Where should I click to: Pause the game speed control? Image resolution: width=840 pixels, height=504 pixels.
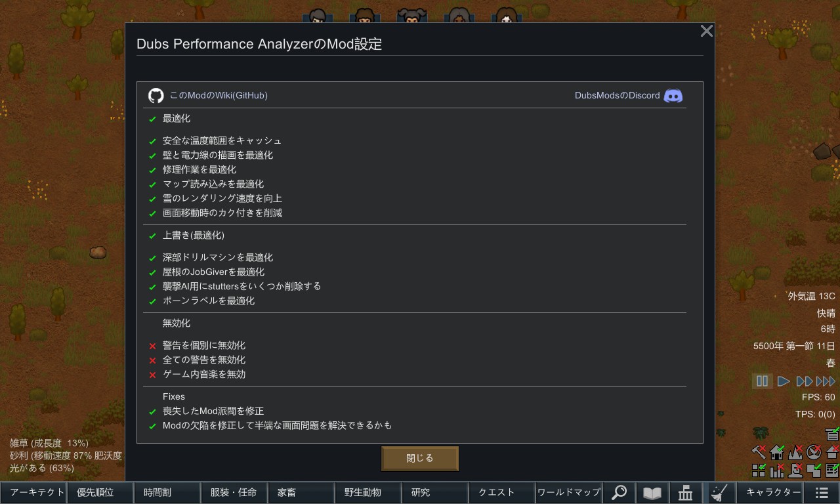762,381
